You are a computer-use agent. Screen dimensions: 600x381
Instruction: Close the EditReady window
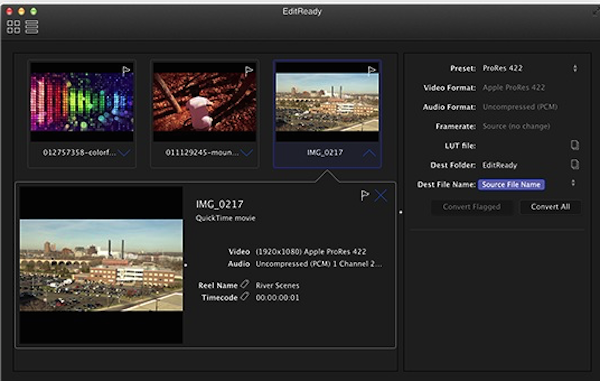click(10, 11)
